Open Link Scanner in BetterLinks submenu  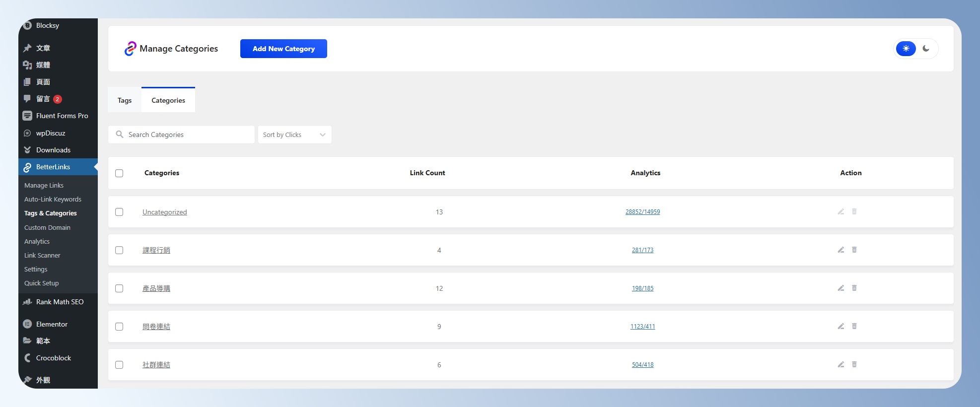[x=42, y=255]
